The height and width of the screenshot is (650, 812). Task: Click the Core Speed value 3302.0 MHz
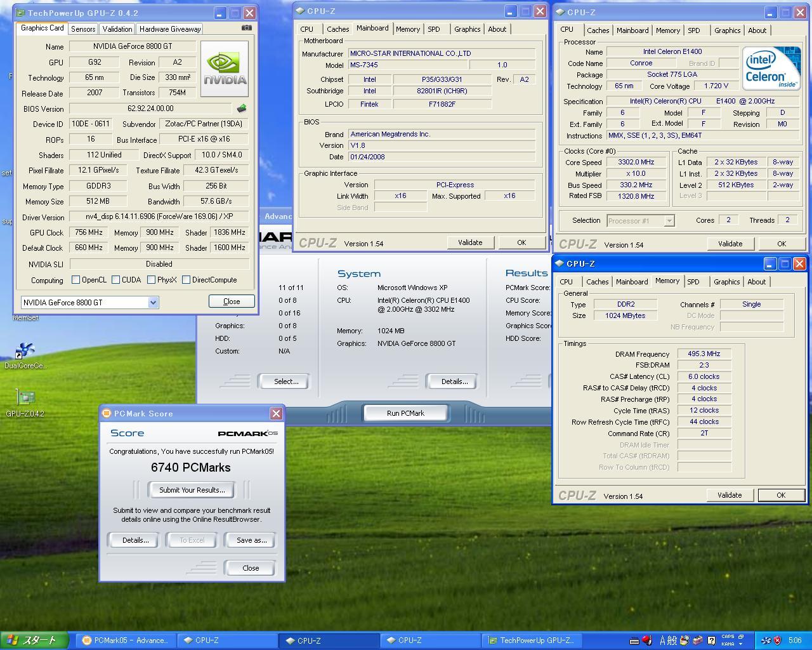click(x=636, y=162)
